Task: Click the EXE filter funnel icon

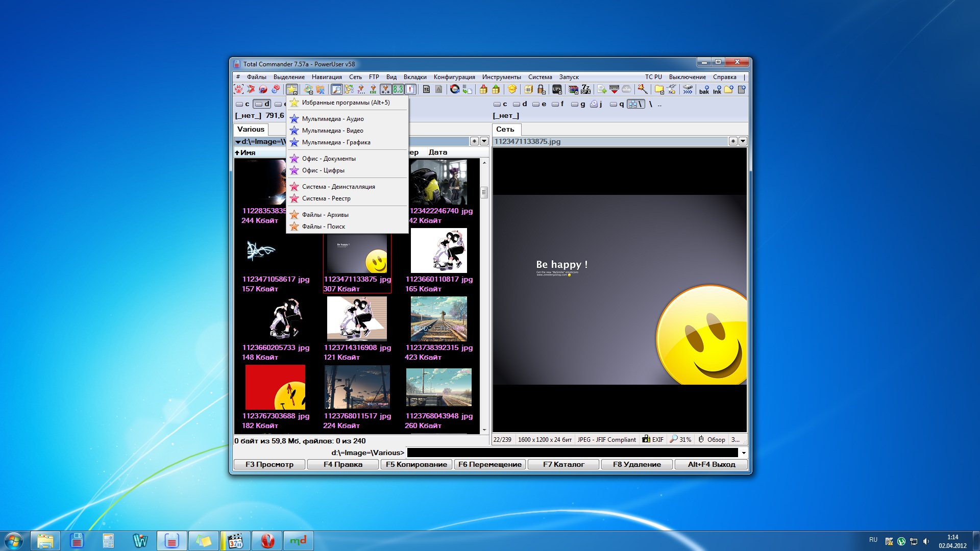Action: [x=373, y=89]
